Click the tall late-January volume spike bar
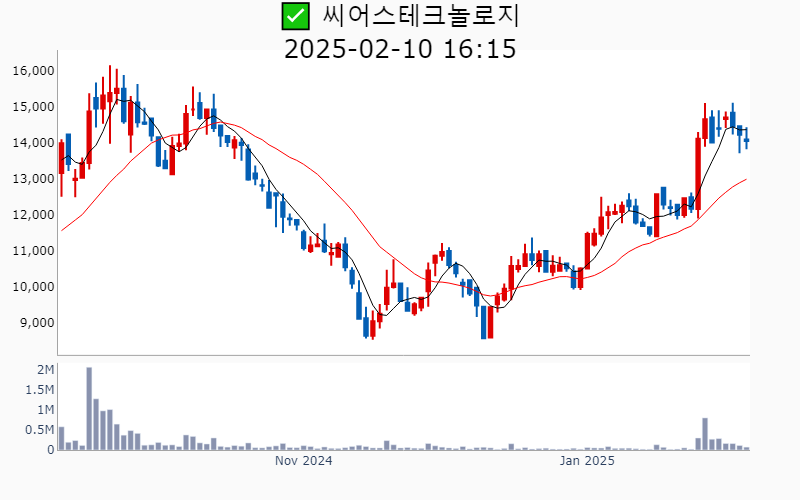 click(x=705, y=434)
